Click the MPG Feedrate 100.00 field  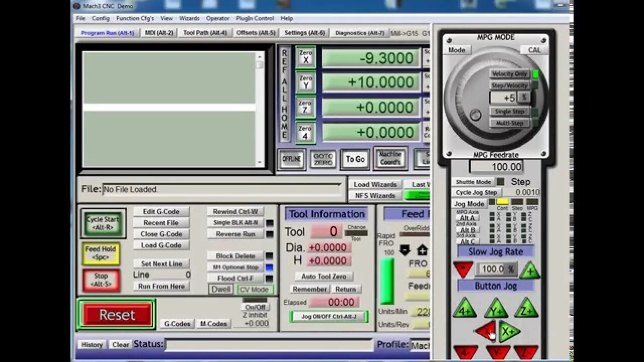(497, 166)
